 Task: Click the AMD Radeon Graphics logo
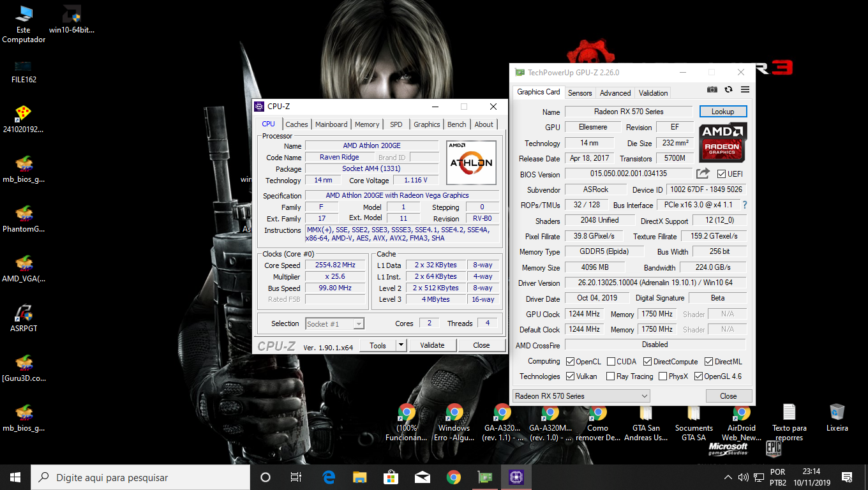(x=723, y=142)
